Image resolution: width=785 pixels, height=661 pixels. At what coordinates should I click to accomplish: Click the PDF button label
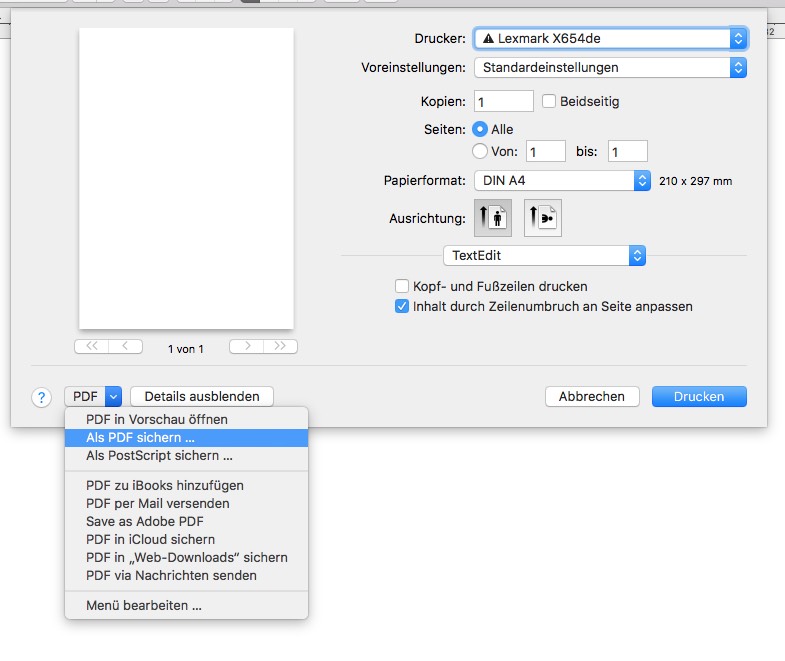coord(85,397)
